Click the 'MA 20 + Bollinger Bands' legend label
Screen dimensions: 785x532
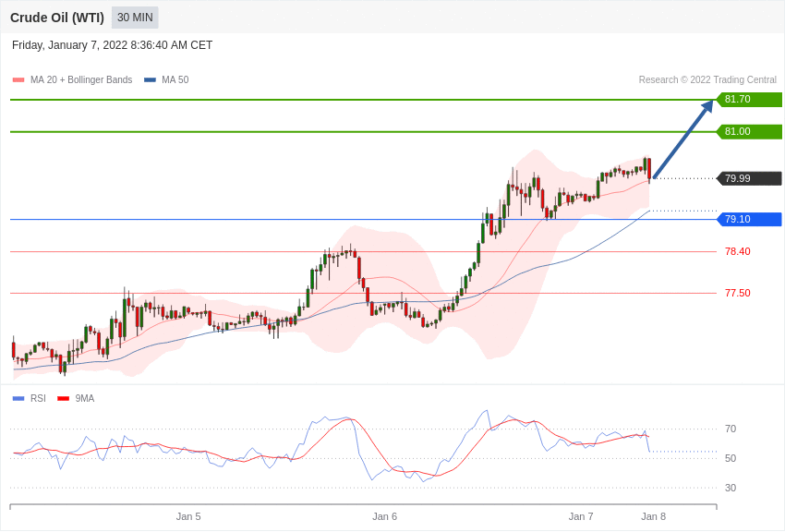[81, 79]
